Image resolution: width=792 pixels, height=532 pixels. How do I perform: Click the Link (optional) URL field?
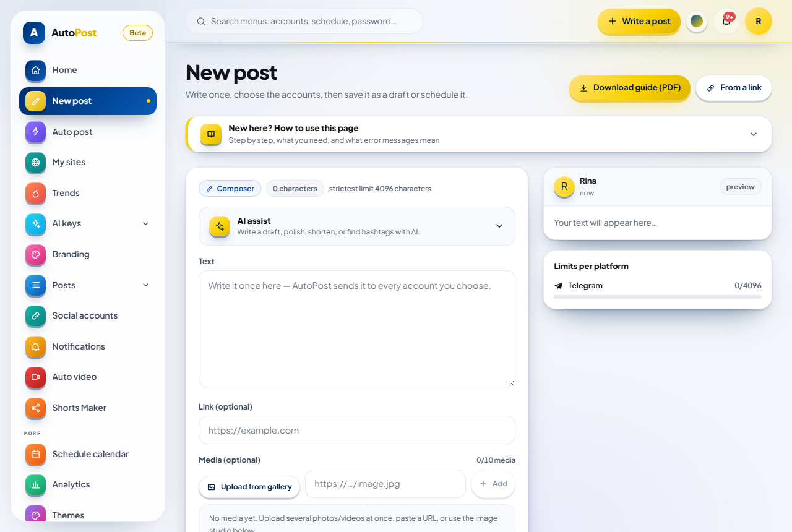(x=357, y=430)
